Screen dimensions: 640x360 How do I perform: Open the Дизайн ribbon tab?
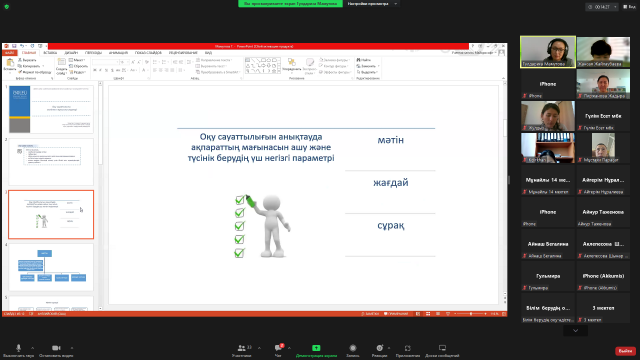point(71,53)
